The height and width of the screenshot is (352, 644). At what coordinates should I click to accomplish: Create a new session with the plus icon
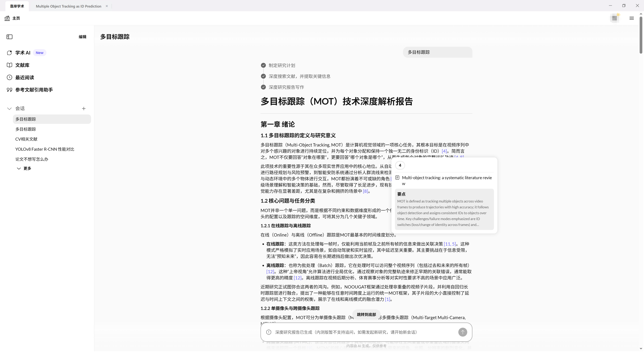[84, 108]
